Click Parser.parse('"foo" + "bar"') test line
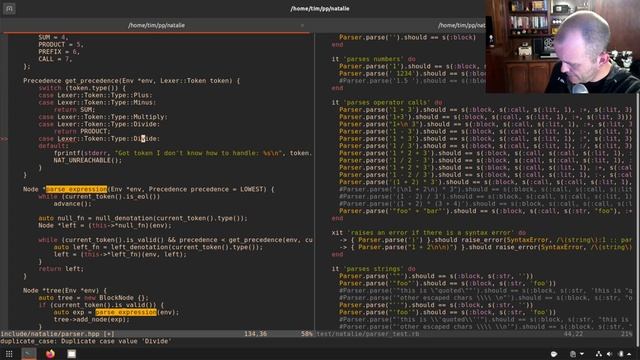 tap(485, 211)
